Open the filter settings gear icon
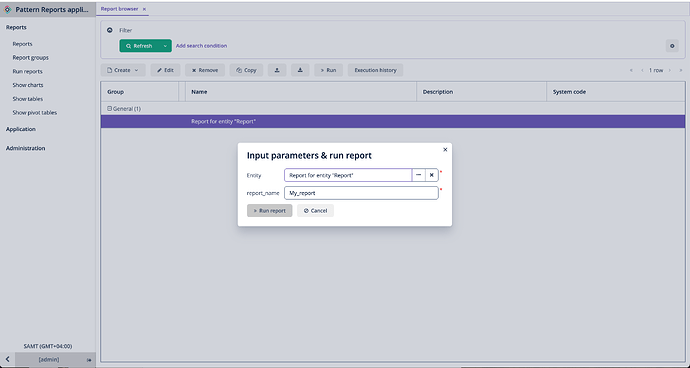690x368 pixels. coord(672,46)
